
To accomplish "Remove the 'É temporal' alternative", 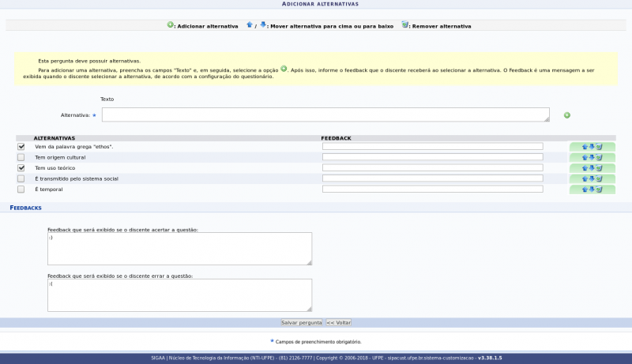I will [x=599, y=190].
